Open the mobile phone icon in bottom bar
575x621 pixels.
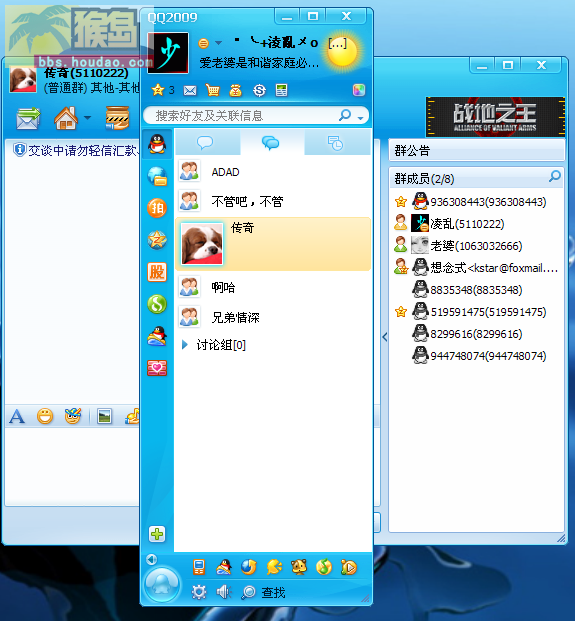pos(199,567)
